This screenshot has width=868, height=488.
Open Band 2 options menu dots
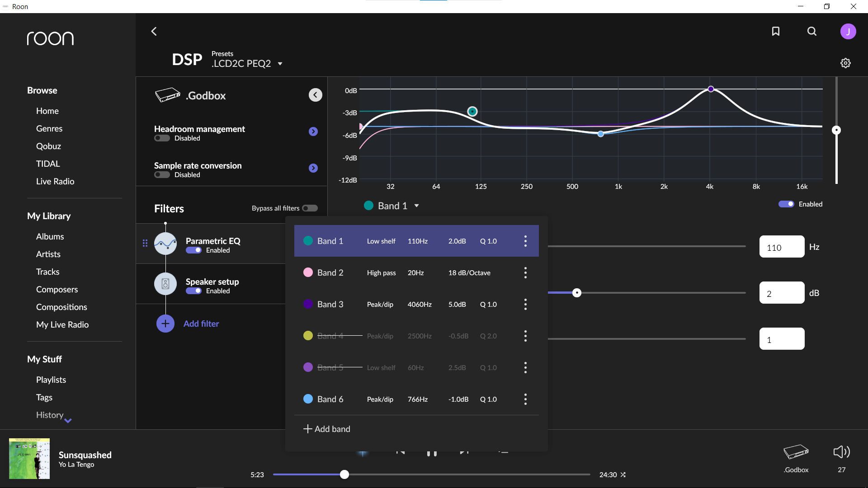[x=525, y=272]
